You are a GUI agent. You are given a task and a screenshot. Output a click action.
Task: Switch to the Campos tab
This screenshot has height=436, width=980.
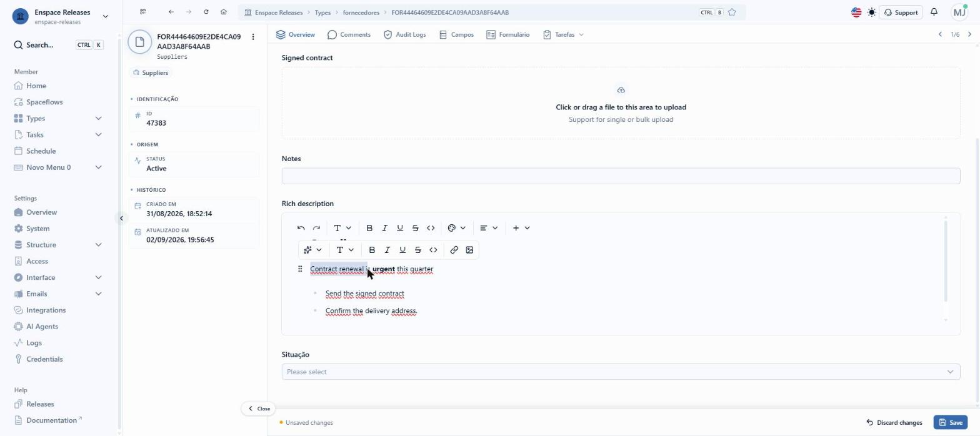tap(456, 34)
